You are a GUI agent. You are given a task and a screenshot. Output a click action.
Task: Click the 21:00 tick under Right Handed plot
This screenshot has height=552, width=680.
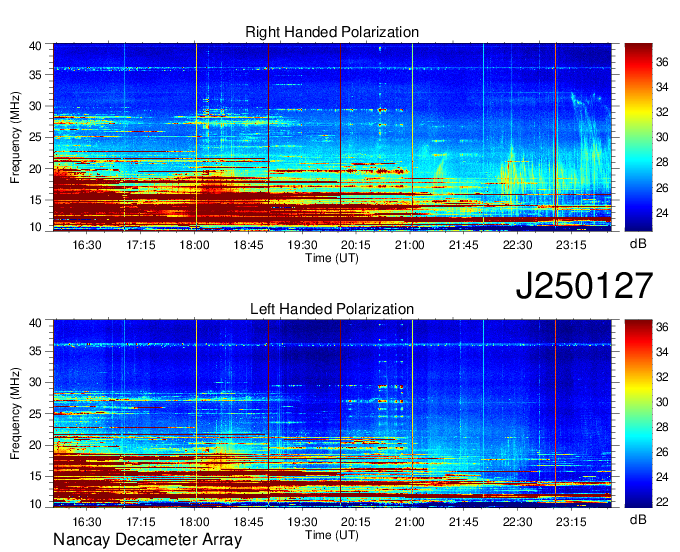[409, 245]
